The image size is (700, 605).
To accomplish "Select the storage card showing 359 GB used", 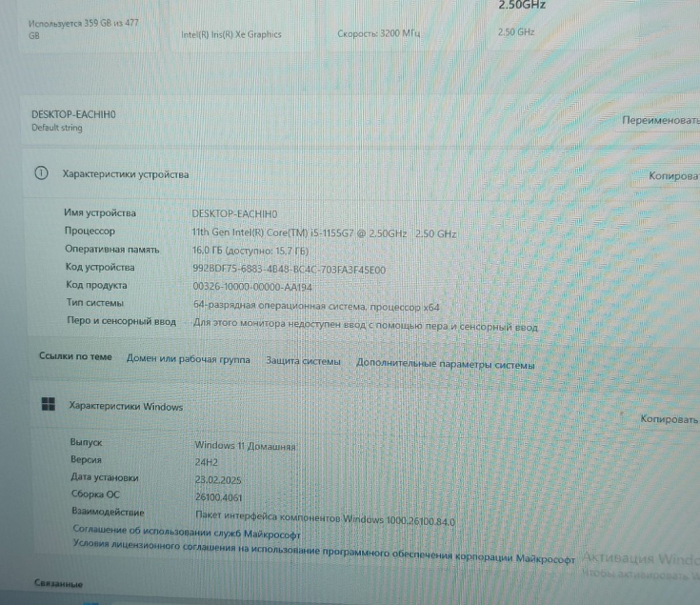I will (x=84, y=27).
